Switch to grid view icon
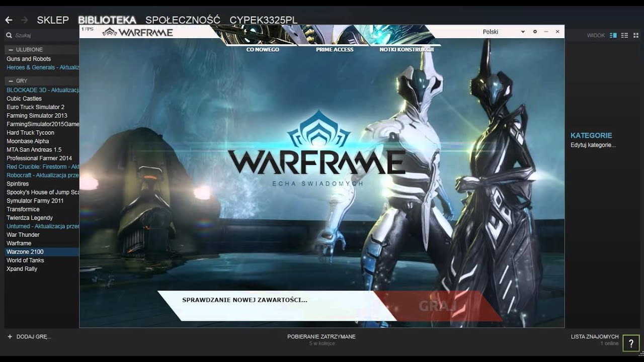Viewport: 644px width, 362px height. coord(635,36)
